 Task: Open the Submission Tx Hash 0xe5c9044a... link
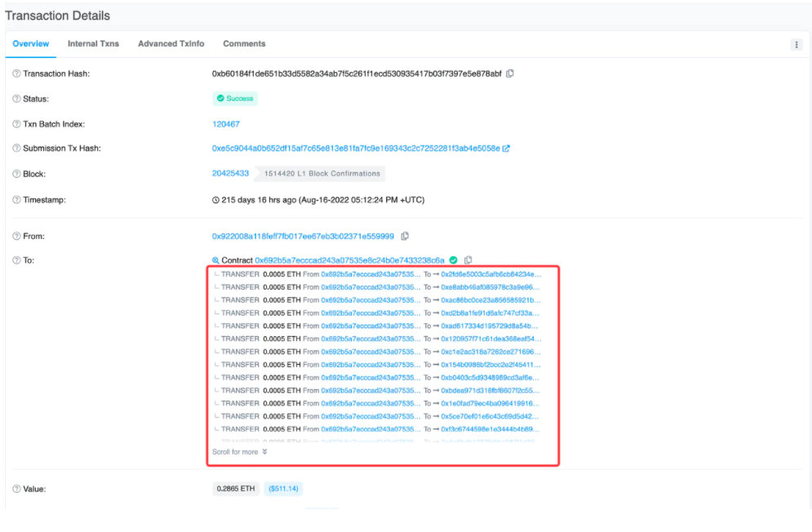pos(355,149)
